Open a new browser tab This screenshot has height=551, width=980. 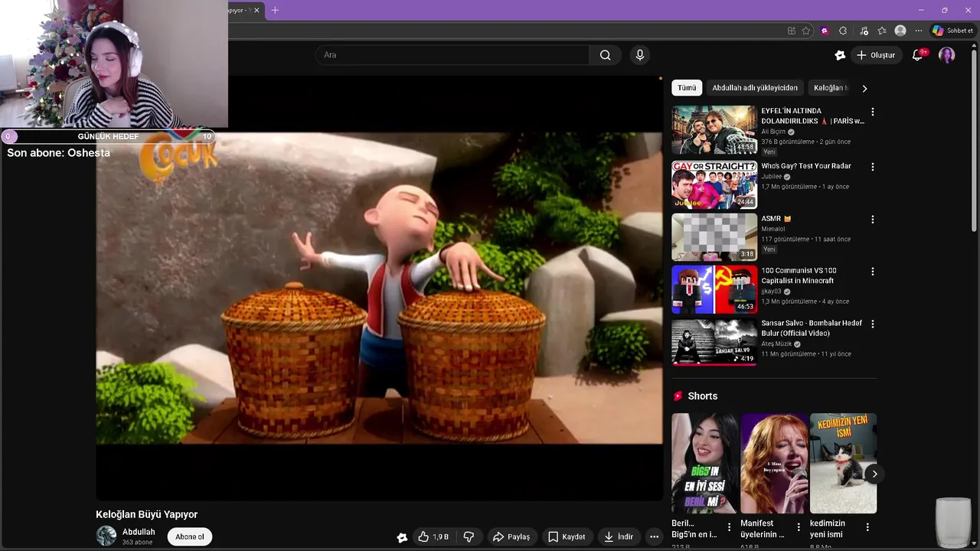pos(275,10)
